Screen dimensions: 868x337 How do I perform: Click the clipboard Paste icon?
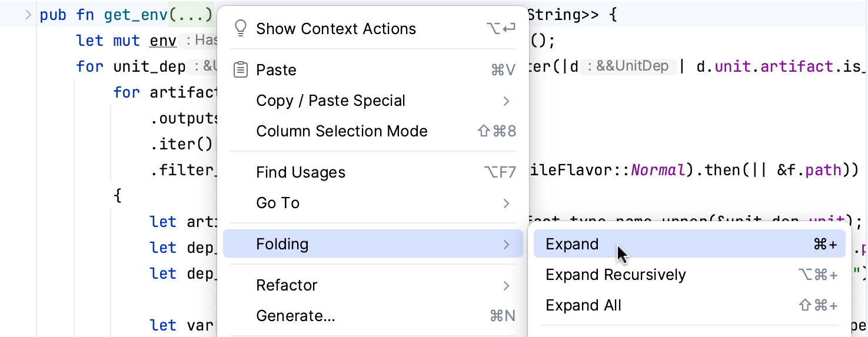click(240, 70)
